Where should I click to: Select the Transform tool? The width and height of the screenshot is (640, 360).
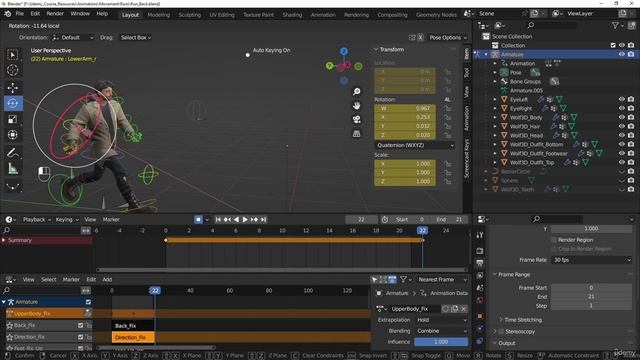pyautogui.click(x=13, y=135)
